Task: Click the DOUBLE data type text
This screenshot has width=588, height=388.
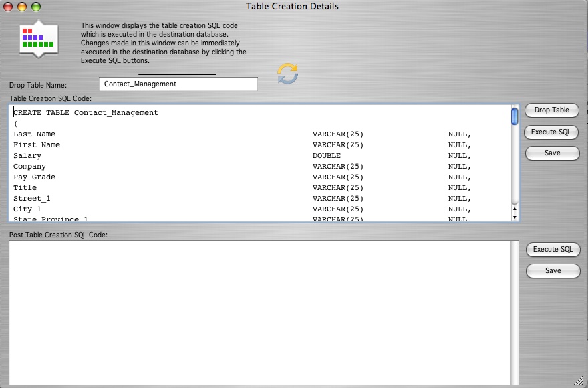Action: [x=326, y=156]
